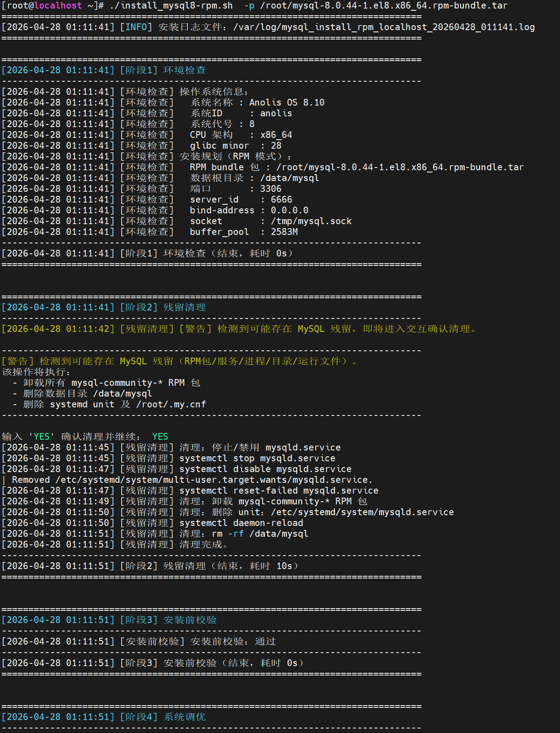
Task: Select the systemctl reset-failed mysqld.service line
Action: (x=190, y=490)
